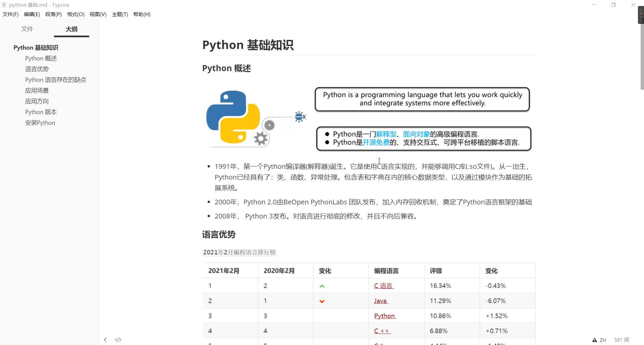Click the 1991年 bullet paragraph
Viewport: 644px width, 345px height.
373,177
